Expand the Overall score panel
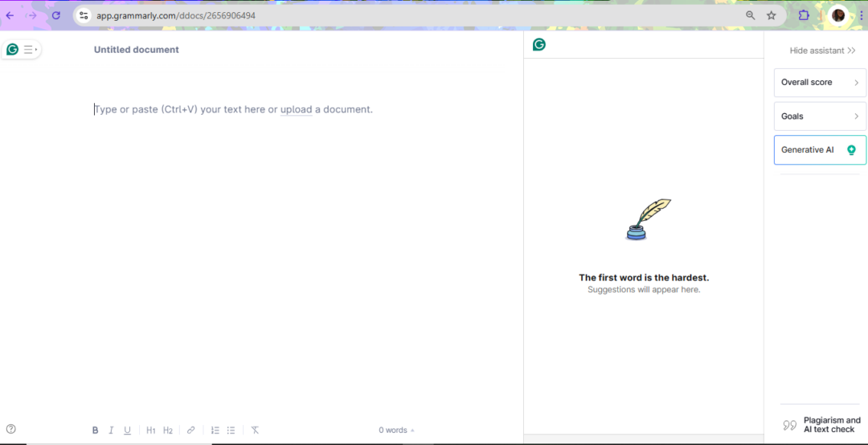Screen dimensions: 868x445 coord(820,83)
